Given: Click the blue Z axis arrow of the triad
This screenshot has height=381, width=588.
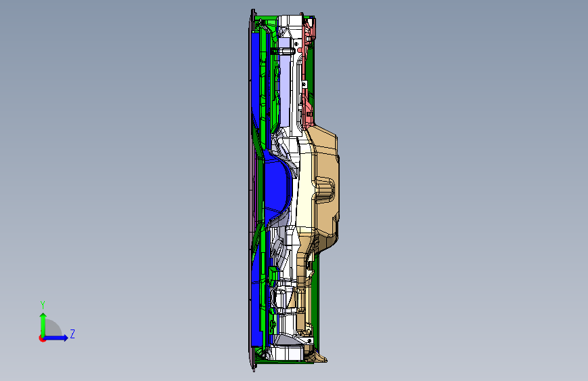Looking at the screenshot, I should pos(56,338).
